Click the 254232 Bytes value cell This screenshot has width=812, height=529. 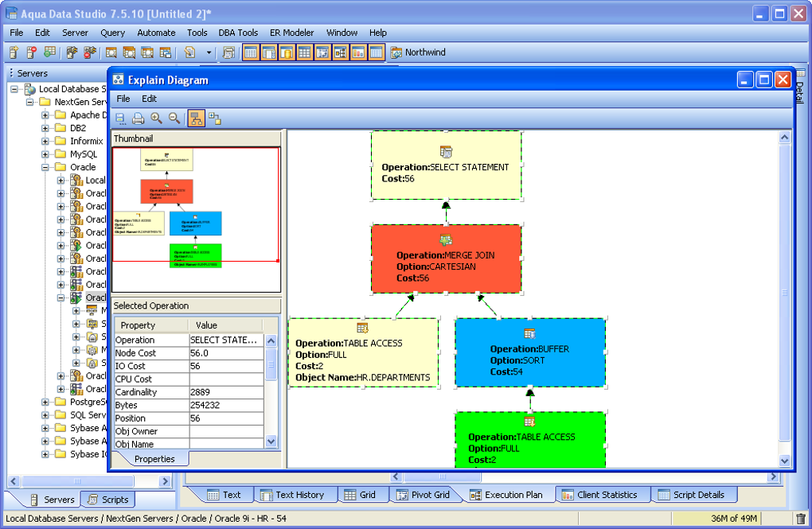pyautogui.click(x=226, y=405)
